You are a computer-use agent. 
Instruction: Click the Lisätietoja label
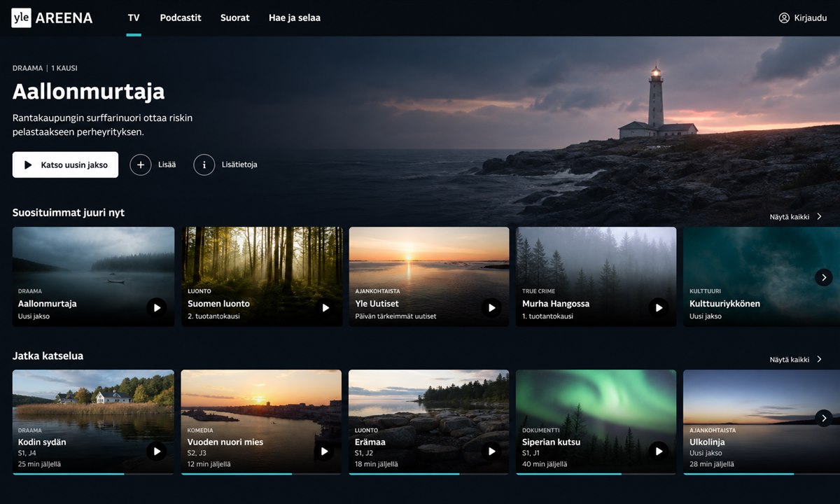(x=239, y=165)
